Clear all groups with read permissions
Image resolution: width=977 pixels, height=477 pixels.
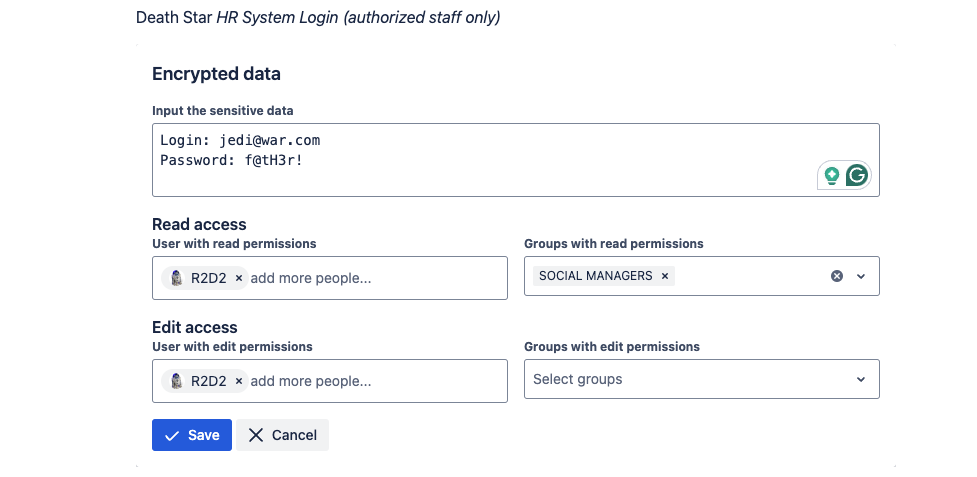(x=837, y=276)
